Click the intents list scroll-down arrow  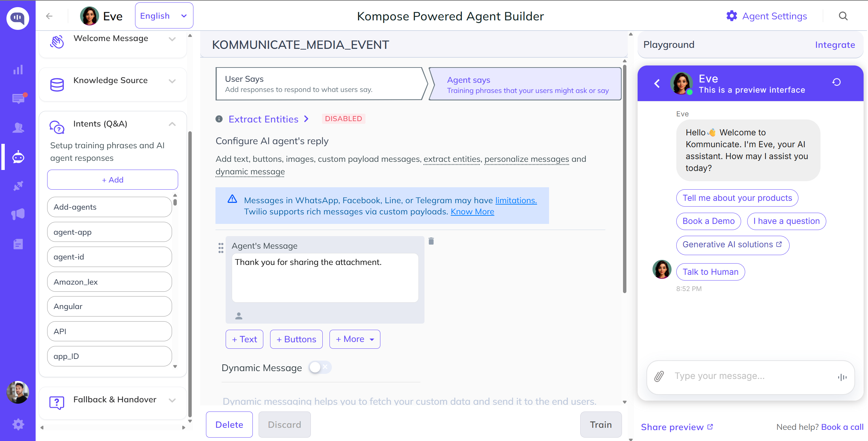pyautogui.click(x=175, y=367)
